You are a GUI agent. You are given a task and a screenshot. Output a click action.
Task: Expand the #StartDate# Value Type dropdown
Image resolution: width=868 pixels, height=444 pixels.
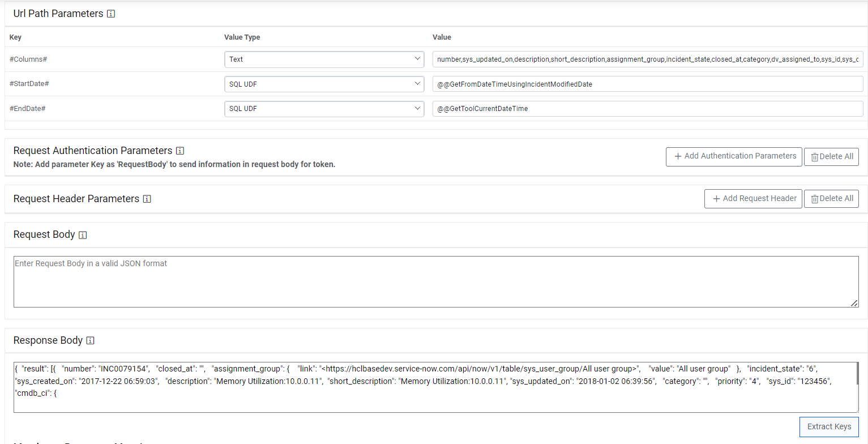coord(324,84)
